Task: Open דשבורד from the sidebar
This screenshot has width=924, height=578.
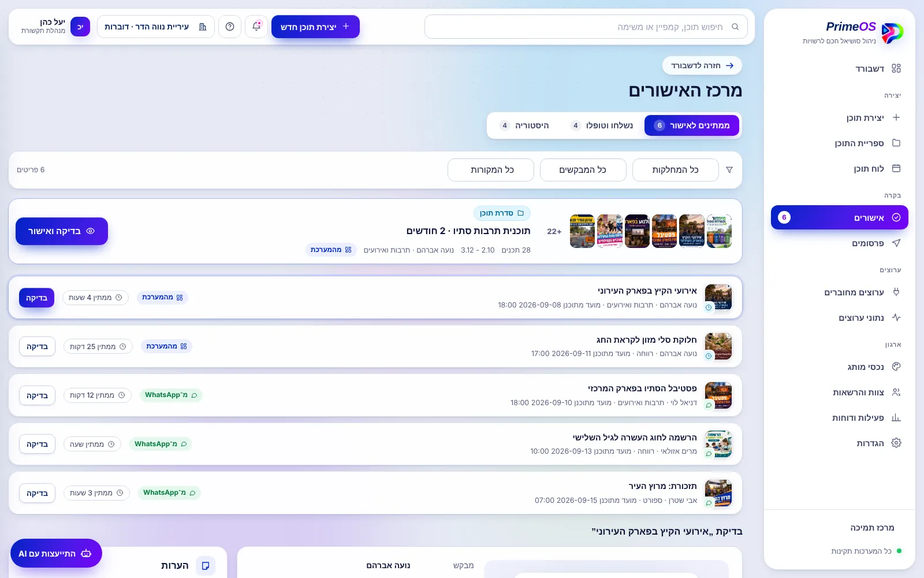Action: 840,69
